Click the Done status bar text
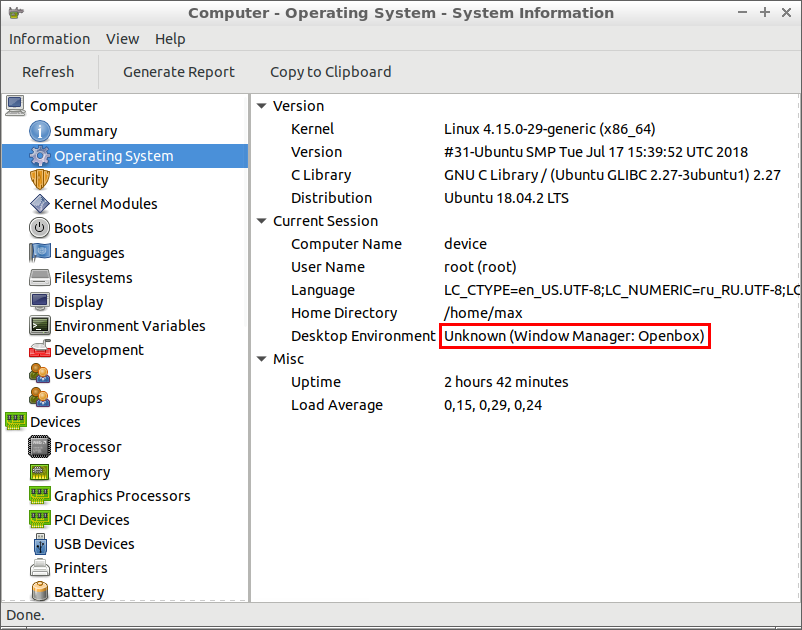 25,615
